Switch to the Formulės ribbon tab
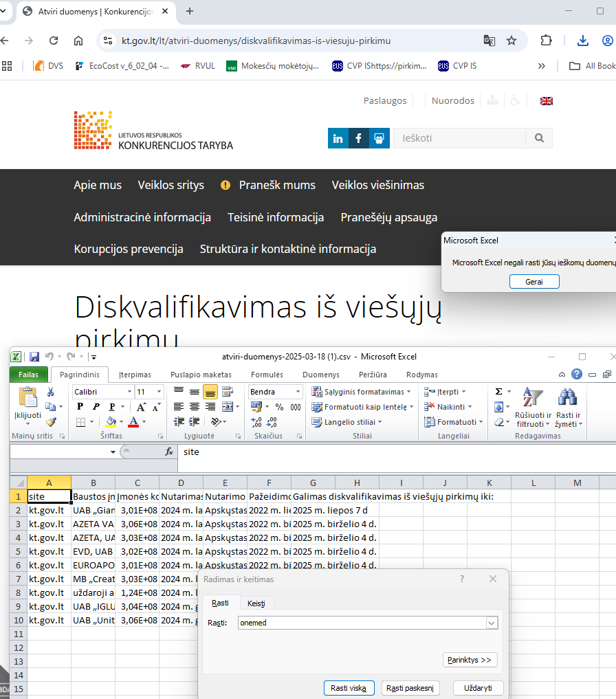616x699 pixels. click(267, 375)
